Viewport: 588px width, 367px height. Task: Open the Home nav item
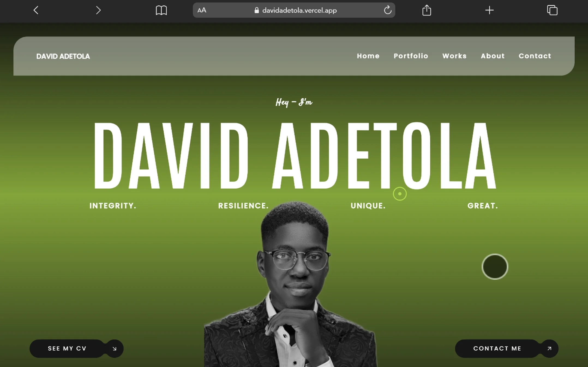coord(368,56)
